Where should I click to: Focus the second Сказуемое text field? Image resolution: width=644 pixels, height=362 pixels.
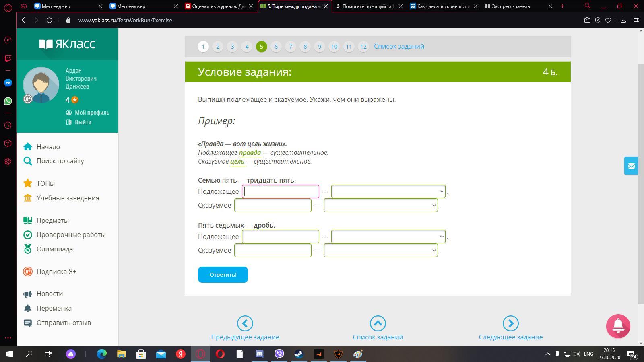tap(273, 250)
